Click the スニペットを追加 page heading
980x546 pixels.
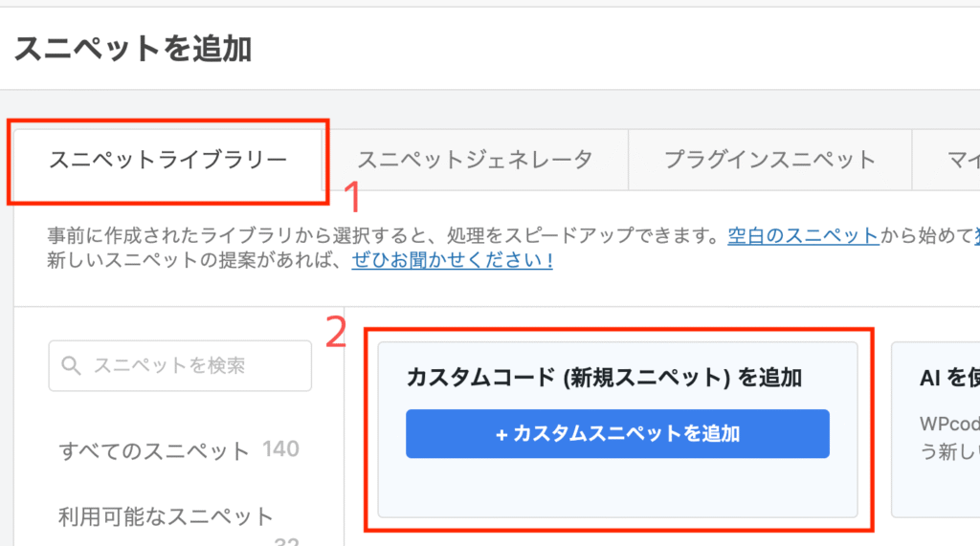(132, 49)
